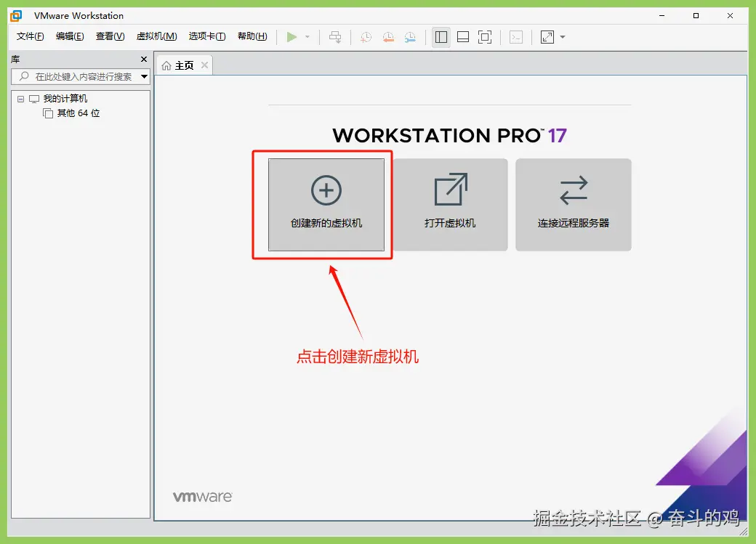Click the stretch guest display icon

click(x=547, y=37)
